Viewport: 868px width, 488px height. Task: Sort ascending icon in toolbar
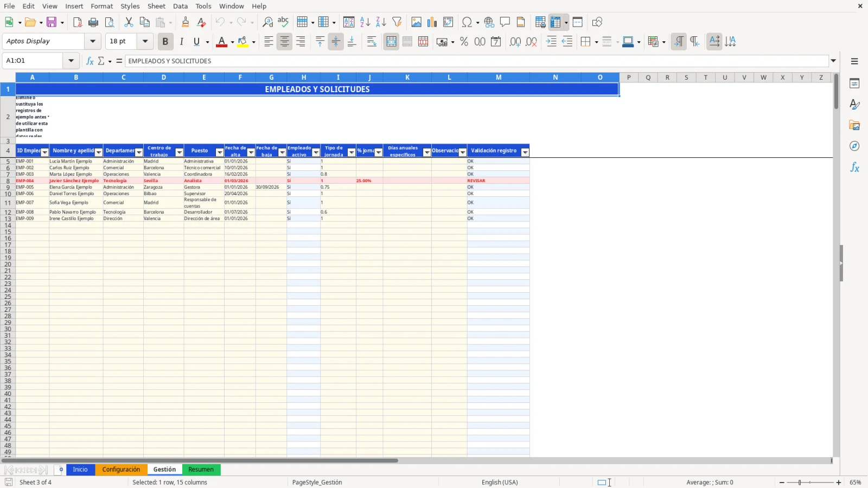click(x=365, y=22)
